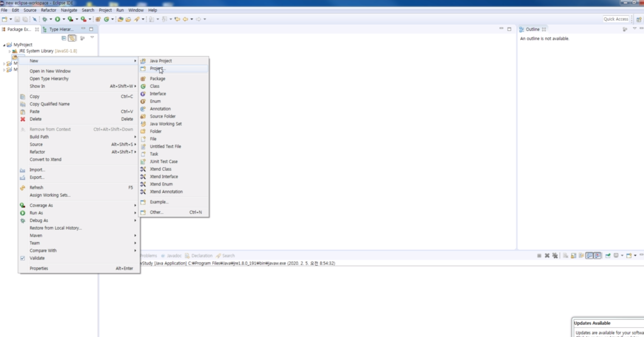Click the Open Type toolbar icon
The height and width of the screenshot is (337, 644).
(x=120, y=19)
